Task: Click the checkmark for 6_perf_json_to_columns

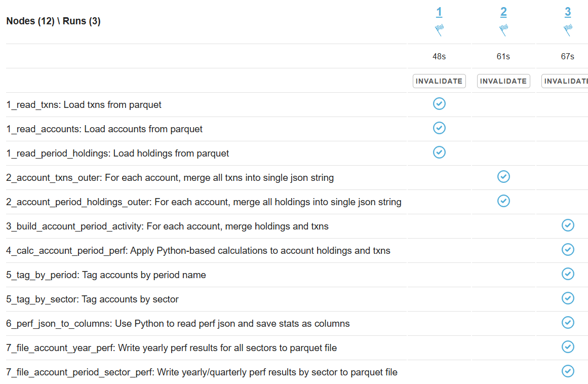Action: pos(568,323)
